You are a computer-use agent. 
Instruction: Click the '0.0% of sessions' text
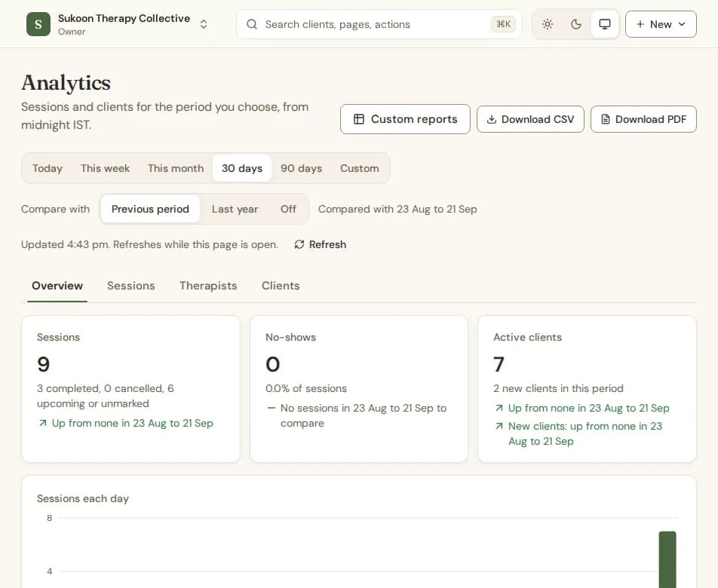click(x=306, y=388)
